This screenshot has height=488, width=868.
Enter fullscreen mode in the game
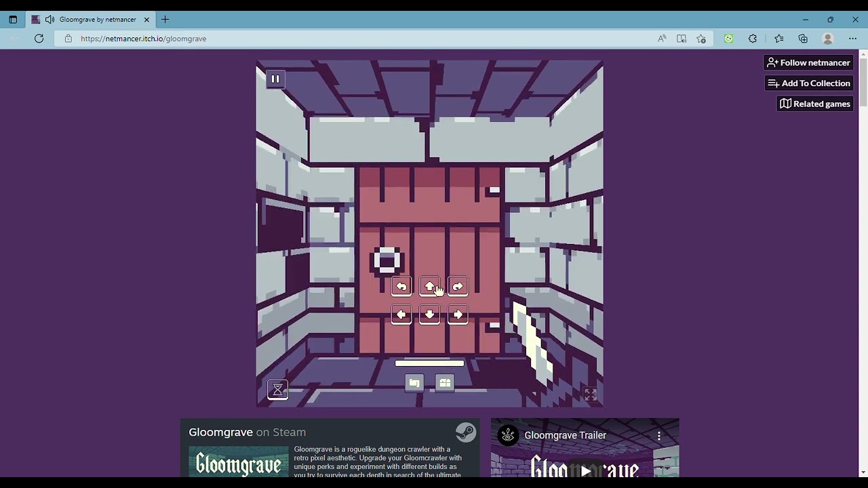pos(591,394)
